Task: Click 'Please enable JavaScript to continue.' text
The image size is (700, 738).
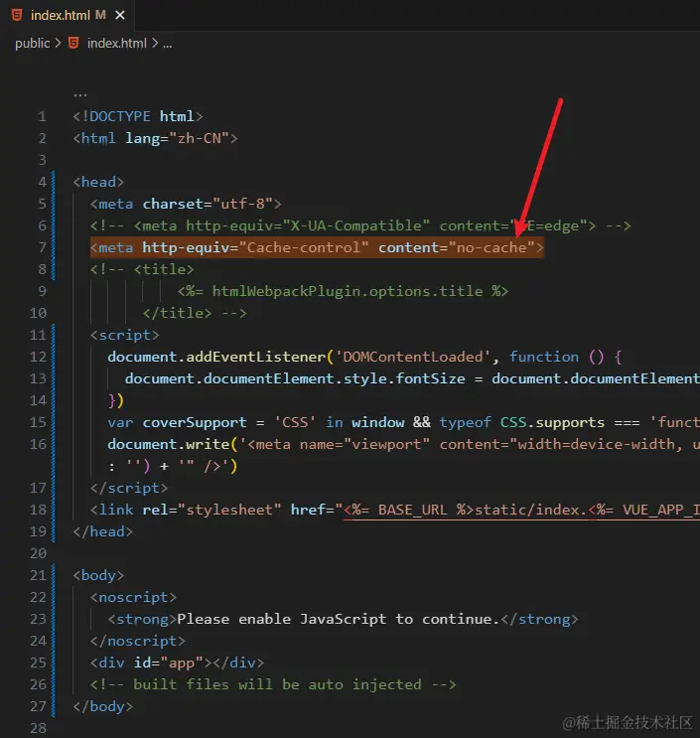Action: (x=338, y=620)
